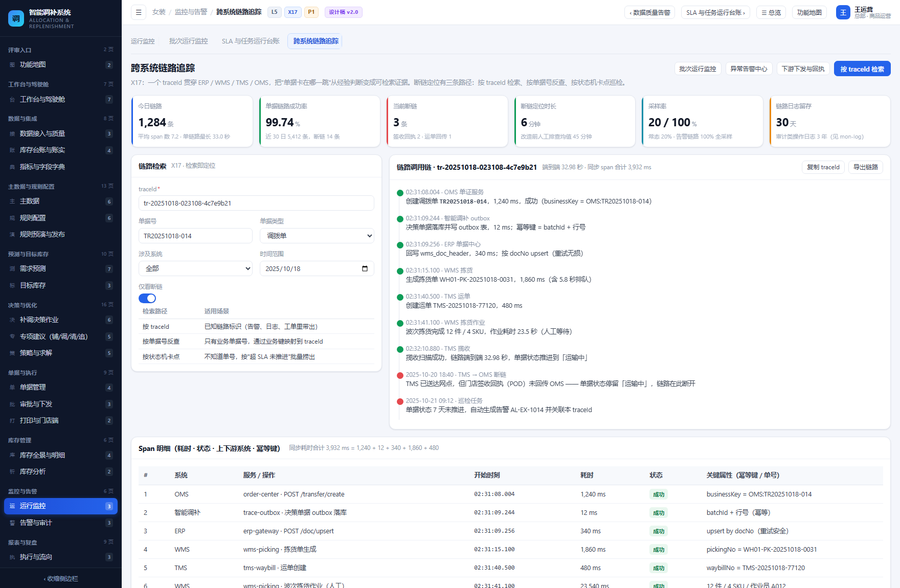Collapse the 库存管理 sidebar group header
Viewport: 900px width, 588px height.
61,440
